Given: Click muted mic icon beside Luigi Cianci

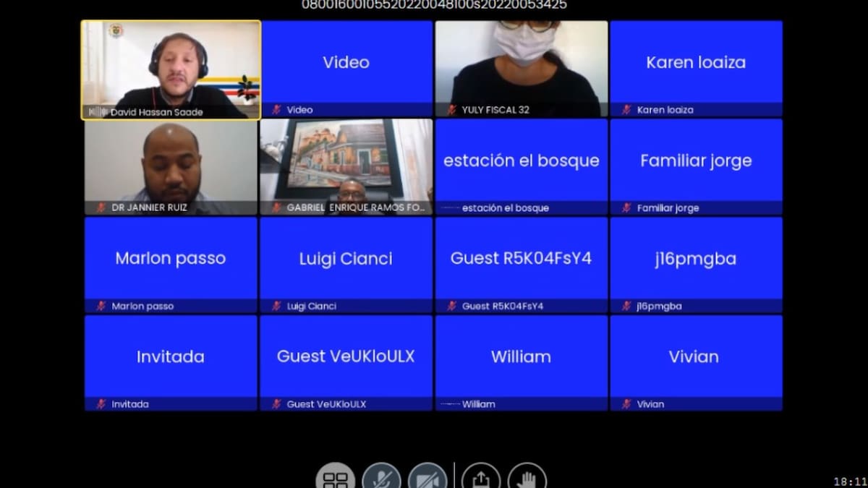Looking at the screenshot, I should click(276, 307).
